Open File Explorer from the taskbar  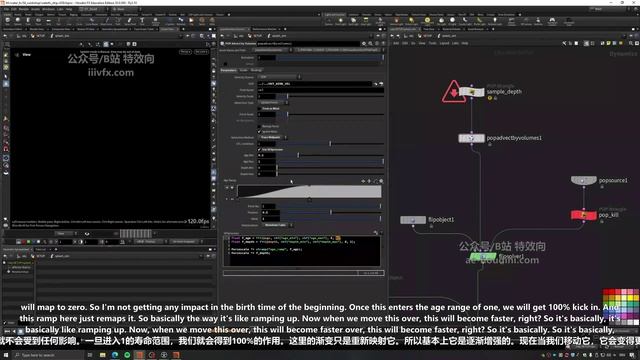(103, 355)
